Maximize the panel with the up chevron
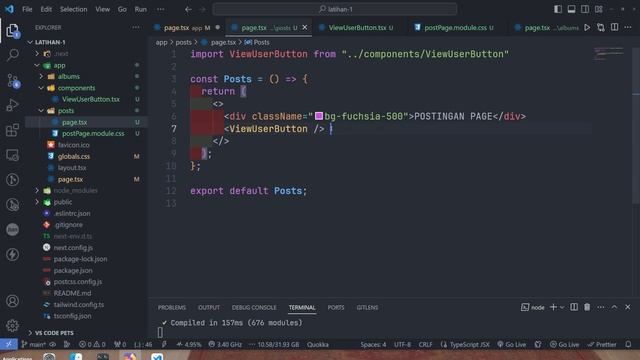The height and width of the screenshot is (360, 640). 614,307
